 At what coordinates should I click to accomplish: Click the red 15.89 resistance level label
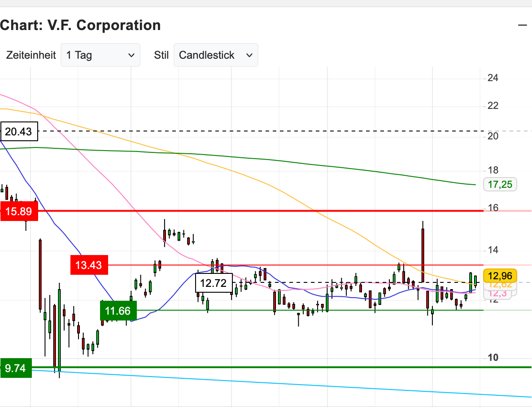[x=18, y=211]
